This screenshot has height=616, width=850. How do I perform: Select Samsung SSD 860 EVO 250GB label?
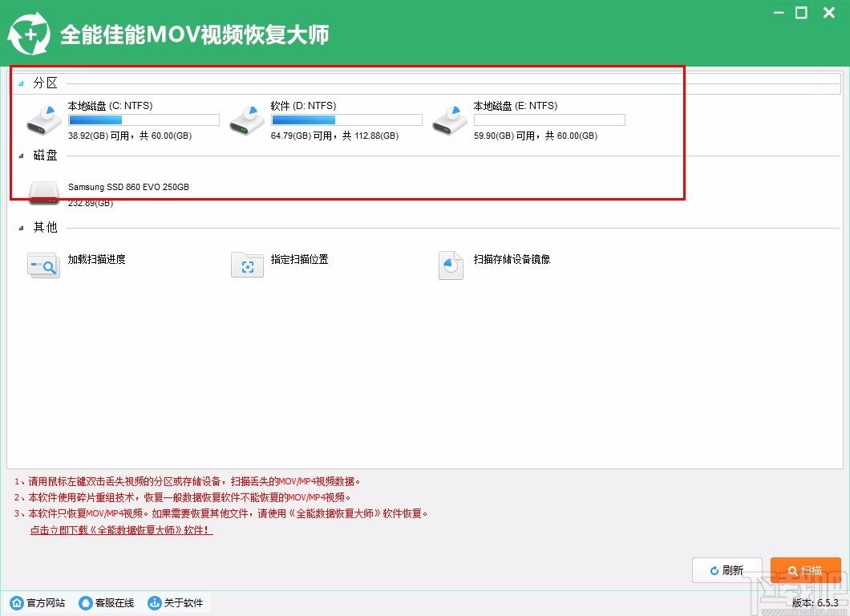click(128, 187)
